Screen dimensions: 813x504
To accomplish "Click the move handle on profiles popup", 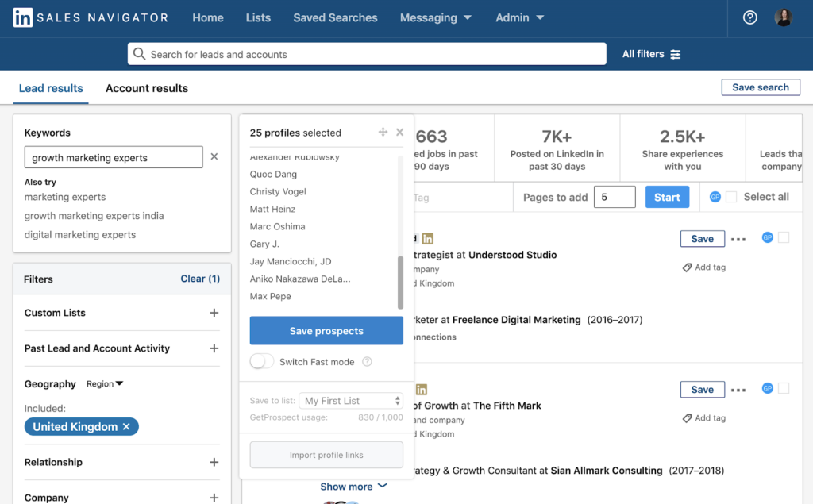I will [x=383, y=132].
